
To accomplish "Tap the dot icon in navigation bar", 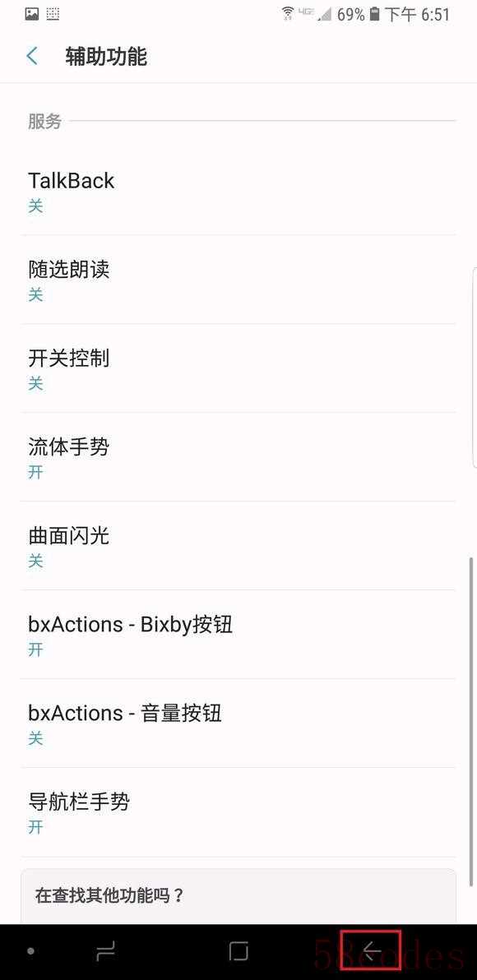I will point(30,951).
